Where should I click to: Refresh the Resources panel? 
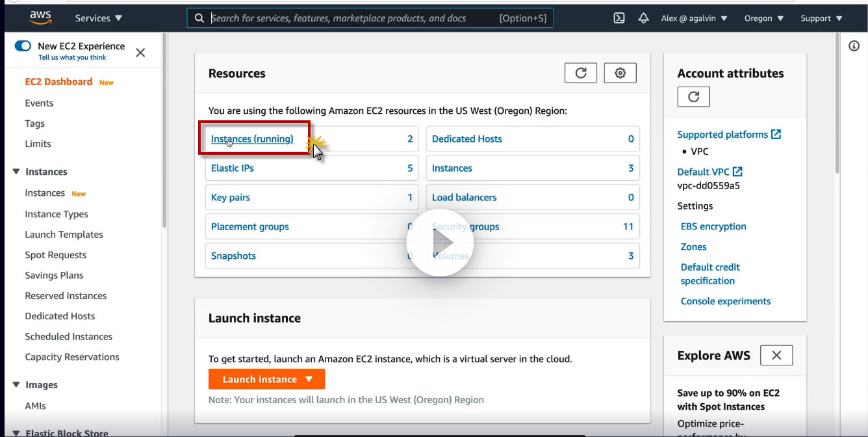(581, 73)
